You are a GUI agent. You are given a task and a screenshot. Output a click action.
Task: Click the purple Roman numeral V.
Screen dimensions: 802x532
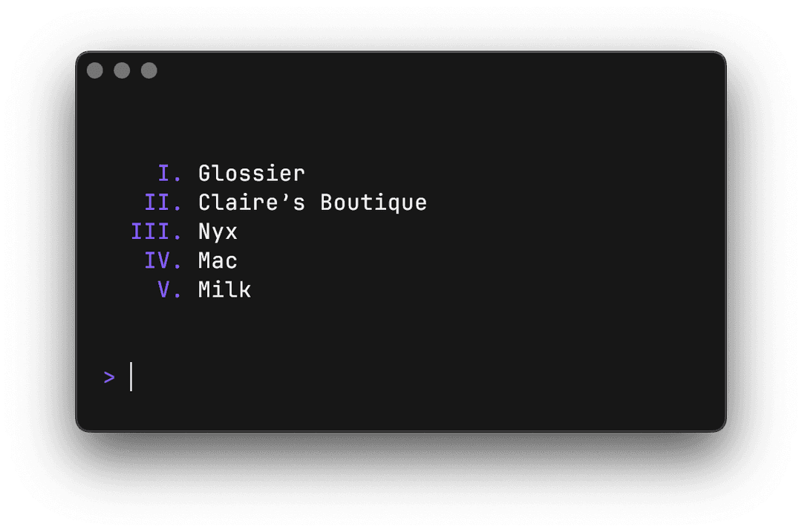[x=165, y=289]
